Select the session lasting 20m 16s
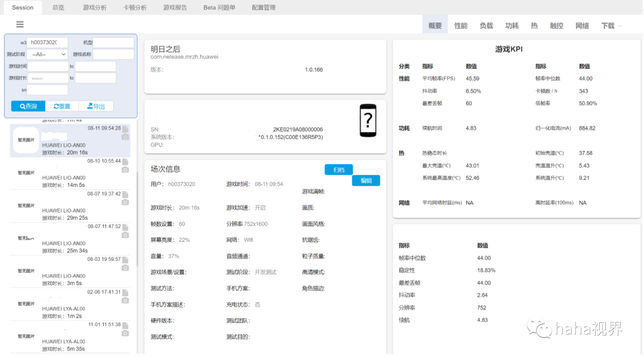Viewport: 644px width, 357px height. click(70, 141)
